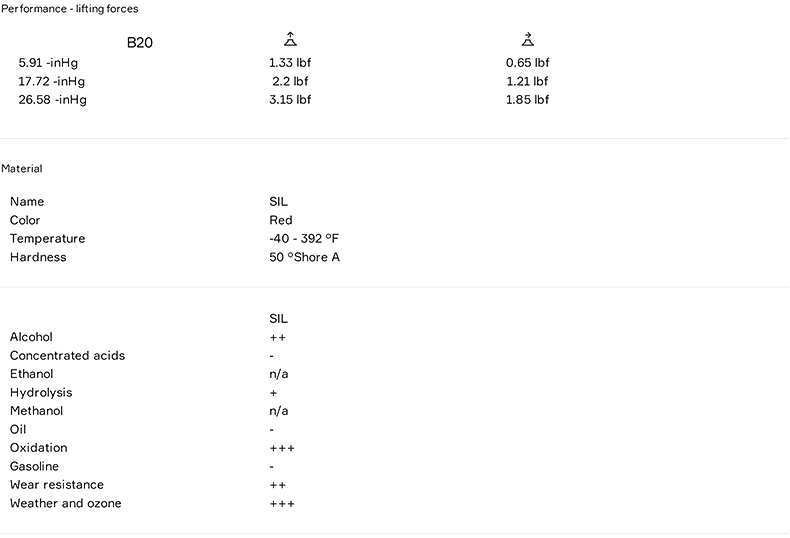The width and height of the screenshot is (790, 538).
Task: Click the Oxidation resistance rating
Action: [282, 448]
